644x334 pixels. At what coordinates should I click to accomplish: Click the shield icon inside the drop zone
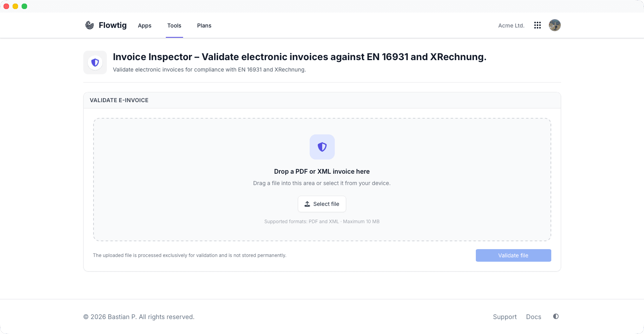(322, 147)
